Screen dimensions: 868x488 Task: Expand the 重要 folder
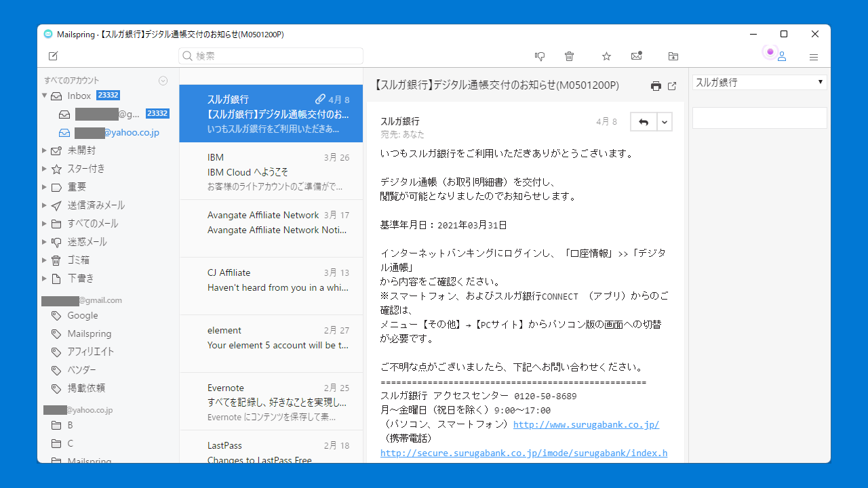click(x=45, y=187)
